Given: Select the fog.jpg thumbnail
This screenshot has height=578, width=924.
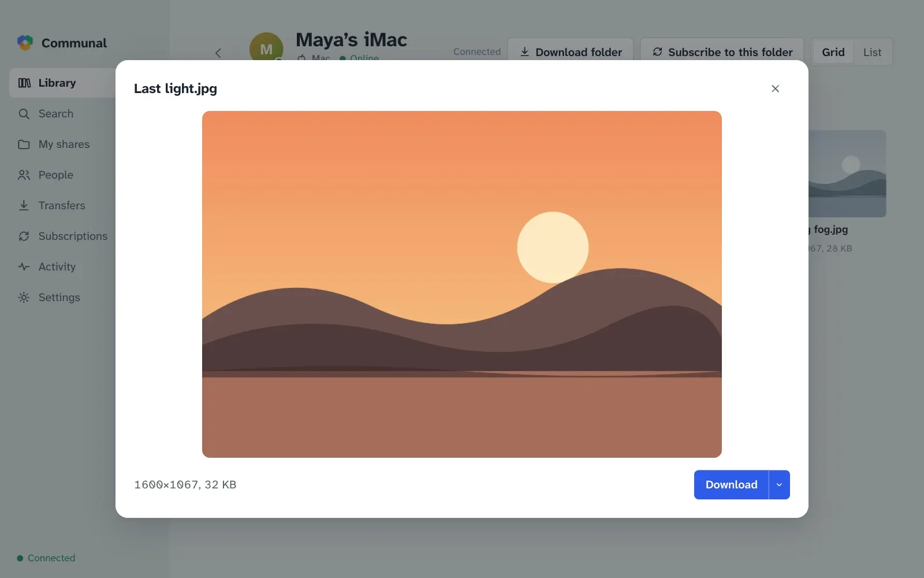Looking at the screenshot, I should coord(847,173).
